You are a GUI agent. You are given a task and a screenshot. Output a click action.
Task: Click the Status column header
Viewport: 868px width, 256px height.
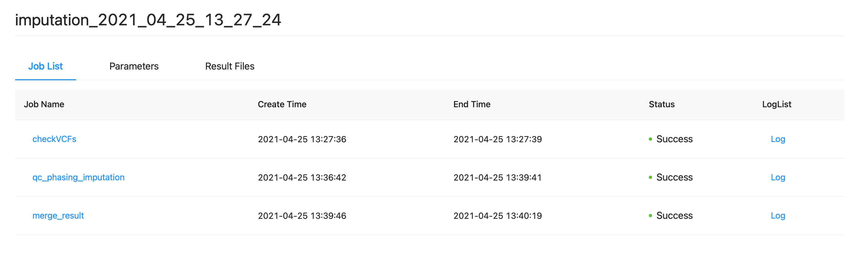tap(662, 104)
